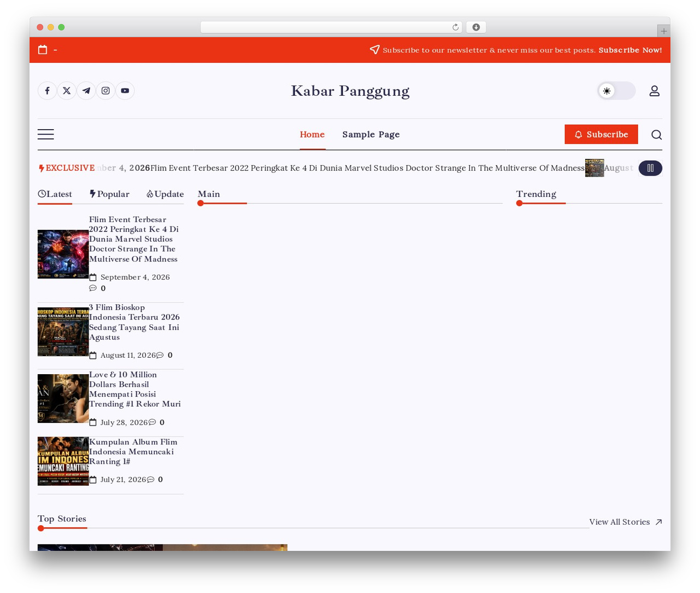The width and height of the screenshot is (700, 593).
Task: Click the calendar icon in top bar
Action: (43, 50)
